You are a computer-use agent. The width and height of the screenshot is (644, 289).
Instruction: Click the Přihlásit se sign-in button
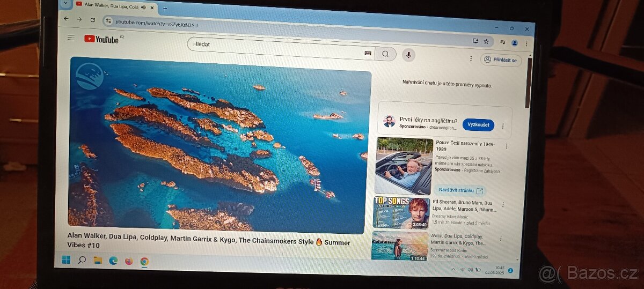point(501,60)
